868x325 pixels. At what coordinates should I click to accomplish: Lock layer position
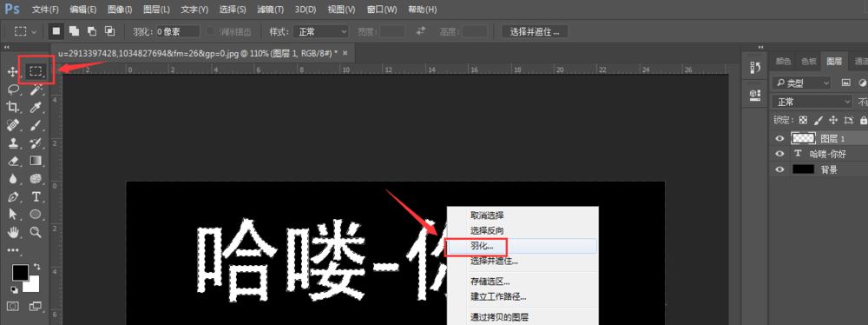coord(833,120)
